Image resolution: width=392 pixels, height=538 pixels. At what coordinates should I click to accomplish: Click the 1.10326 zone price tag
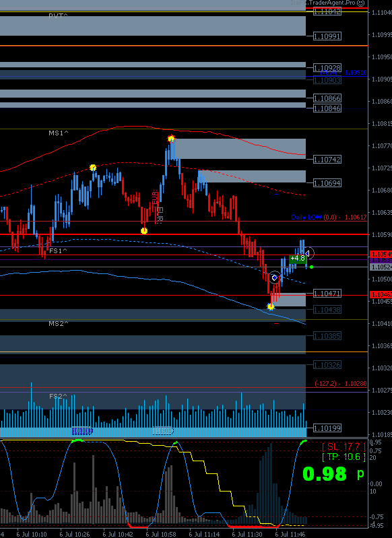click(x=327, y=365)
